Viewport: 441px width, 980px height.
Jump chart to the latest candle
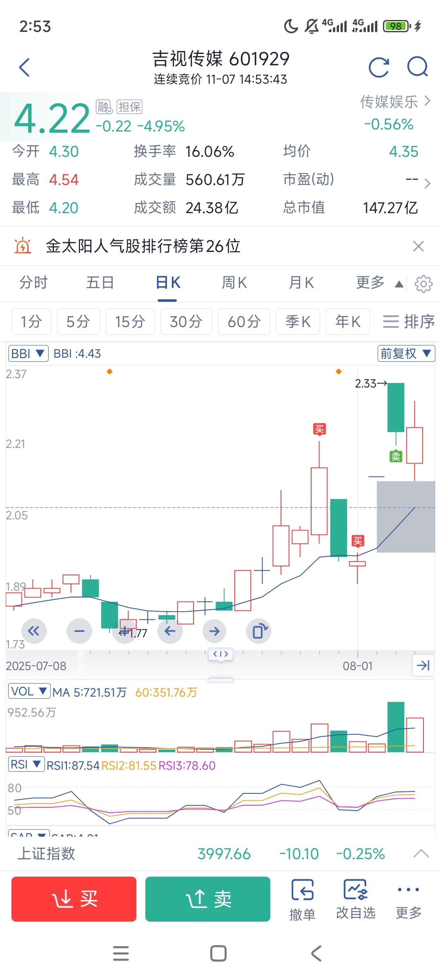click(423, 666)
